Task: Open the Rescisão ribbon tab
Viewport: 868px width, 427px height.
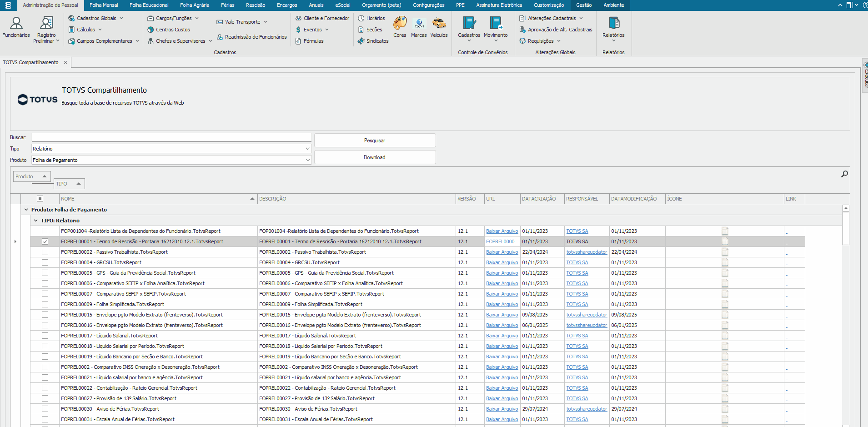Action: (256, 5)
